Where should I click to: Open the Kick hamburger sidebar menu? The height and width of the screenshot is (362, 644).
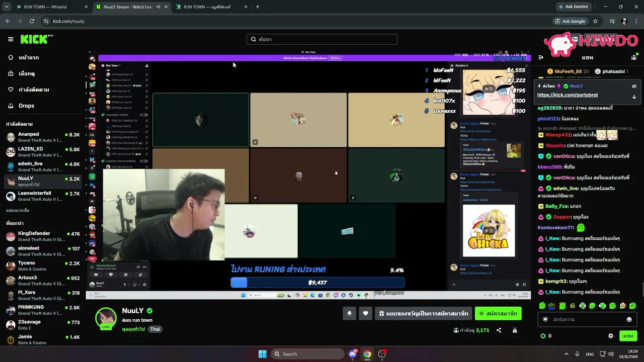coord(11,39)
